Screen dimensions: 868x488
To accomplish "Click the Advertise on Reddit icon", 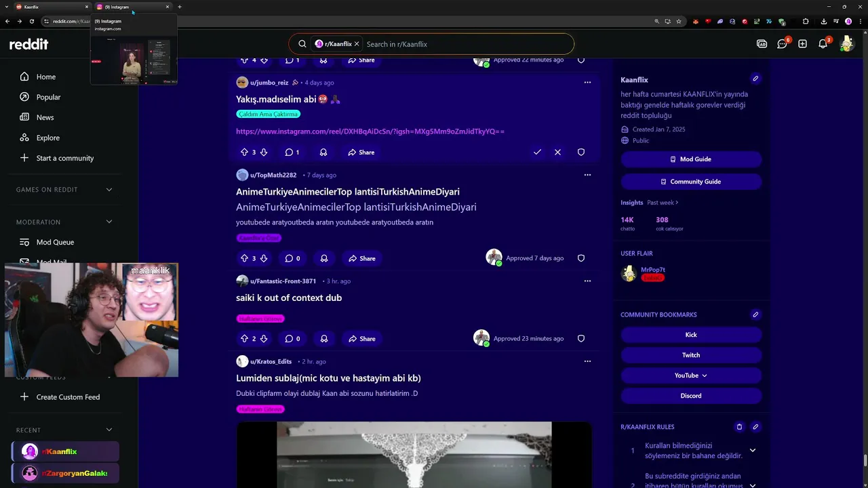I will tap(762, 44).
